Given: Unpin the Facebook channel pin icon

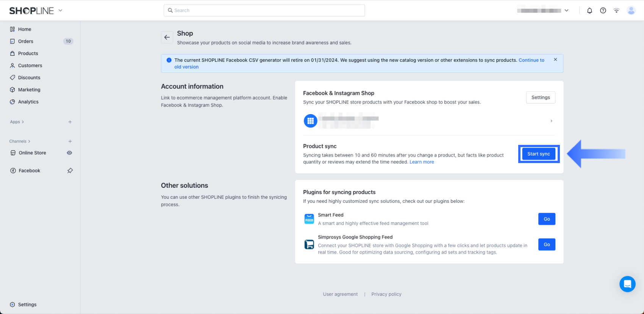Looking at the screenshot, I should (70, 171).
